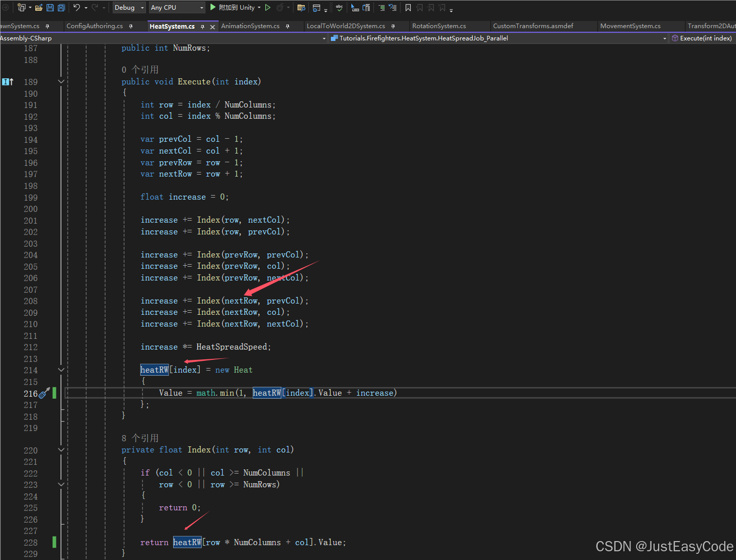The height and width of the screenshot is (560, 736).
Task: Switch to the MovementSystem.cs tab
Action: coord(630,26)
